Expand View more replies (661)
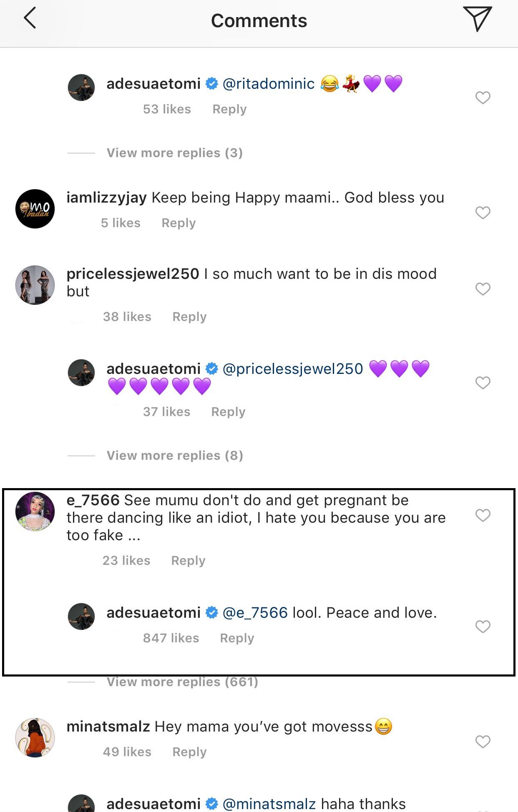Viewport: 518px width, 812px height. (x=182, y=682)
